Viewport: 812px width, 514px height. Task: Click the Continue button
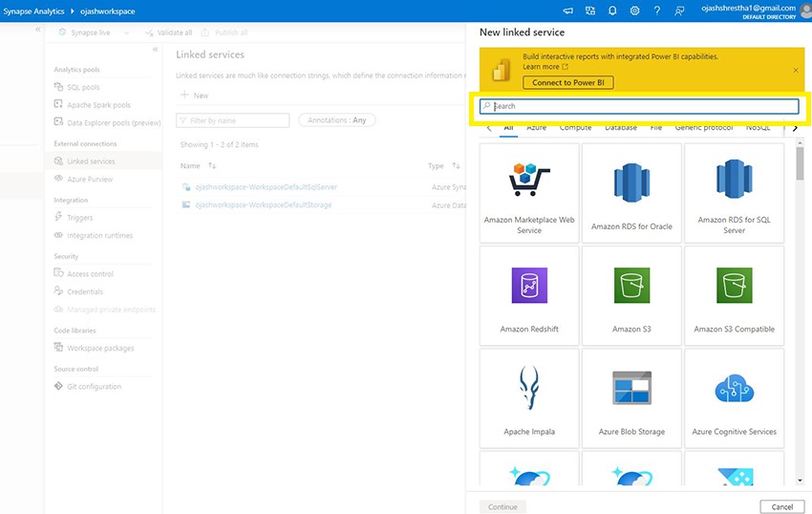coord(502,506)
